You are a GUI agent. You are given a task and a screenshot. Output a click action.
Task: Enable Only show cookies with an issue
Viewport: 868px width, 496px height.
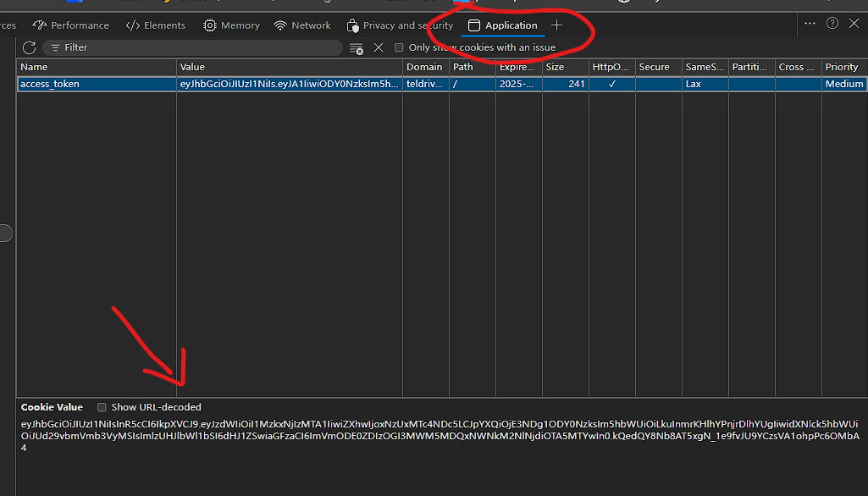[399, 48]
